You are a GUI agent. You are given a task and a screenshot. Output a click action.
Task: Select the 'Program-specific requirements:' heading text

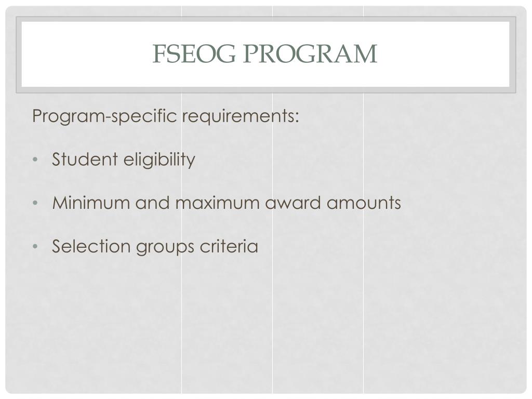tap(166, 116)
